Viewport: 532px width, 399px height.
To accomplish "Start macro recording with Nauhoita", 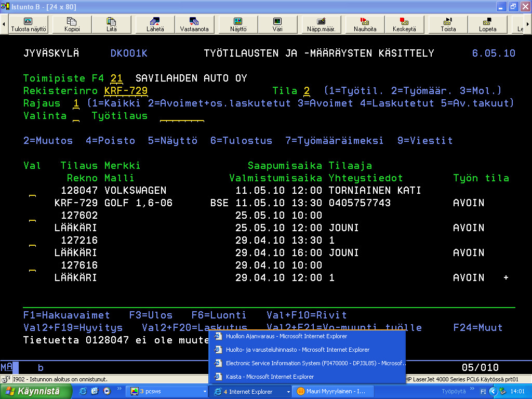I will (365, 24).
